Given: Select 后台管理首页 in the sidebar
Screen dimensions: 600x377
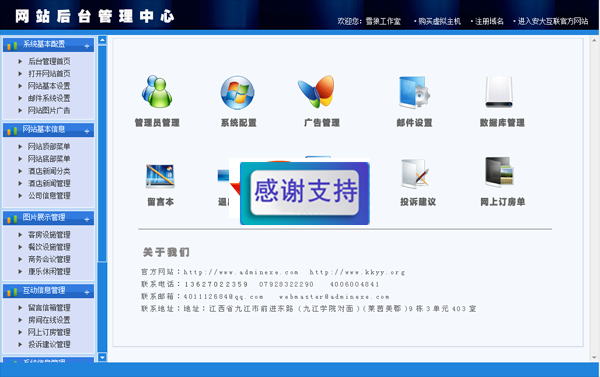Looking at the screenshot, I should click(x=49, y=61).
